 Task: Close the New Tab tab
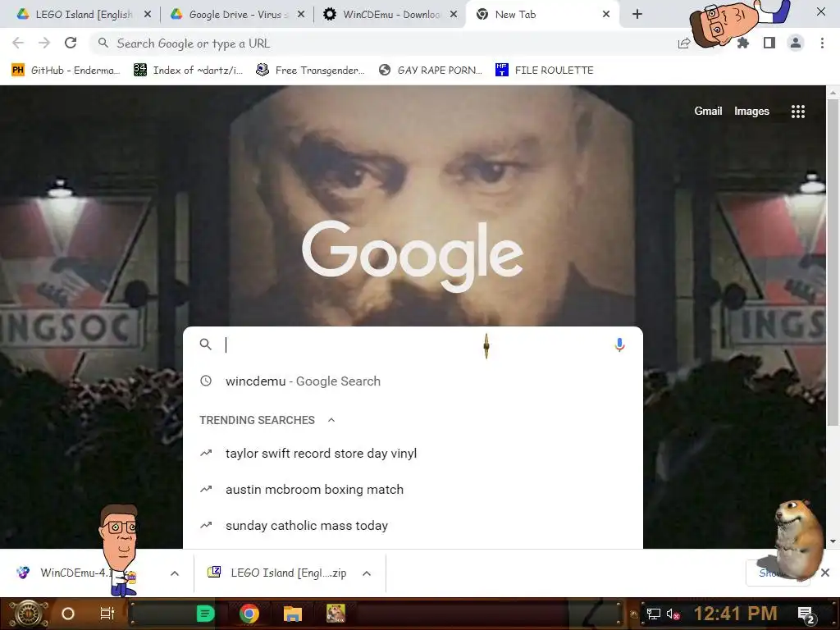[606, 15]
